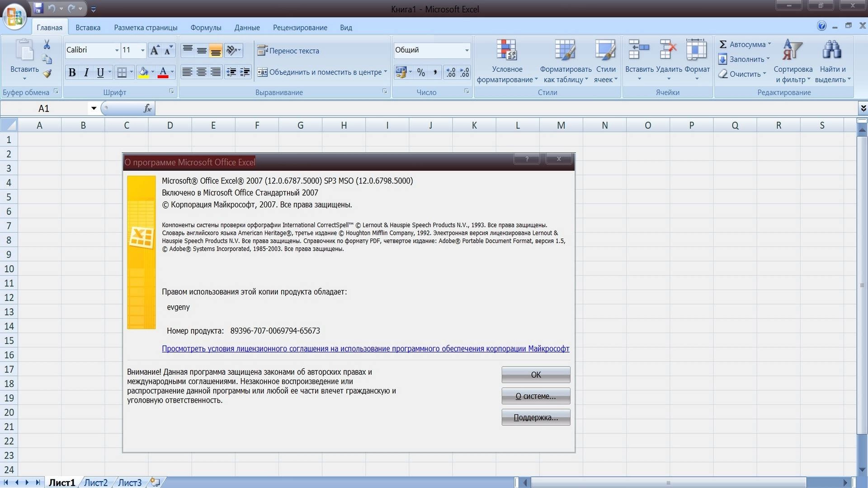Open Excel Help question mark icon
Screen dimensions: 868x488
point(821,26)
